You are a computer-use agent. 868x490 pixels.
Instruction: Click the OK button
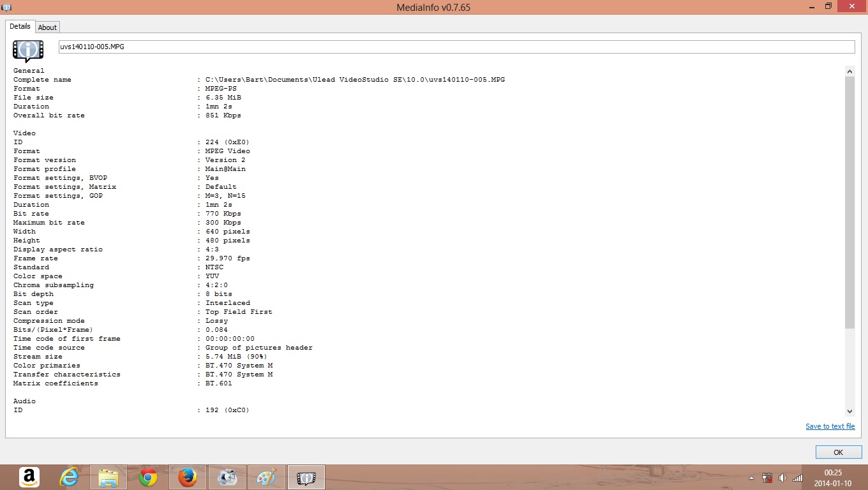[x=838, y=452]
